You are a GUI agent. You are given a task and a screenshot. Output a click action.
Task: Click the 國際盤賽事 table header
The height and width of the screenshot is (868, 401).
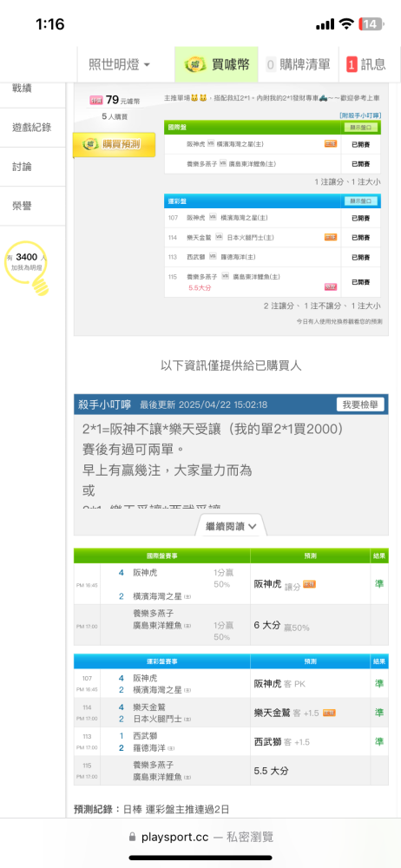click(x=161, y=556)
